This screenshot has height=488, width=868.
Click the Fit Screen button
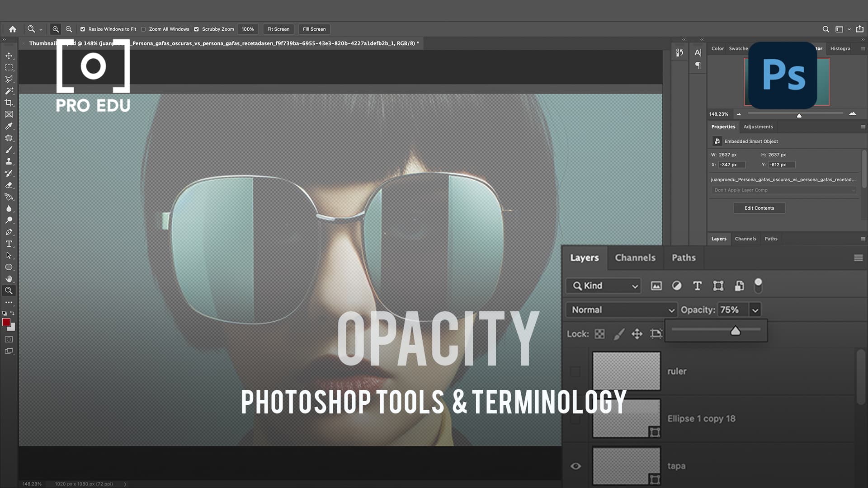click(x=278, y=29)
